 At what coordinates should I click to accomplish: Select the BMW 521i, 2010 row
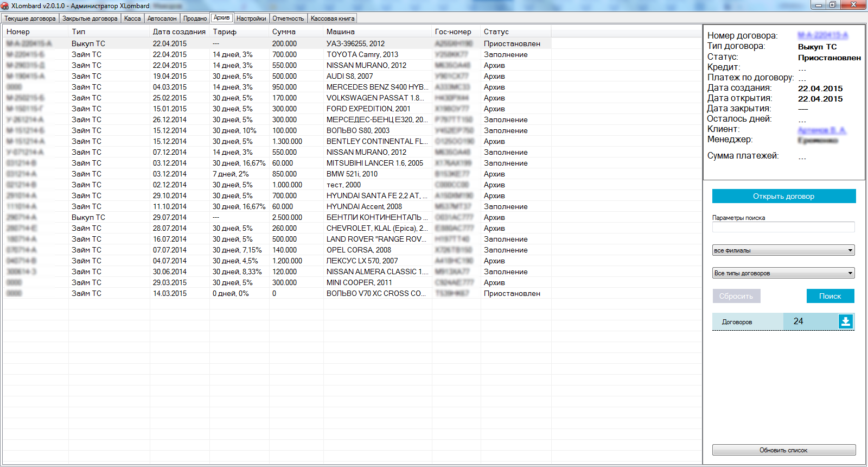click(277, 174)
